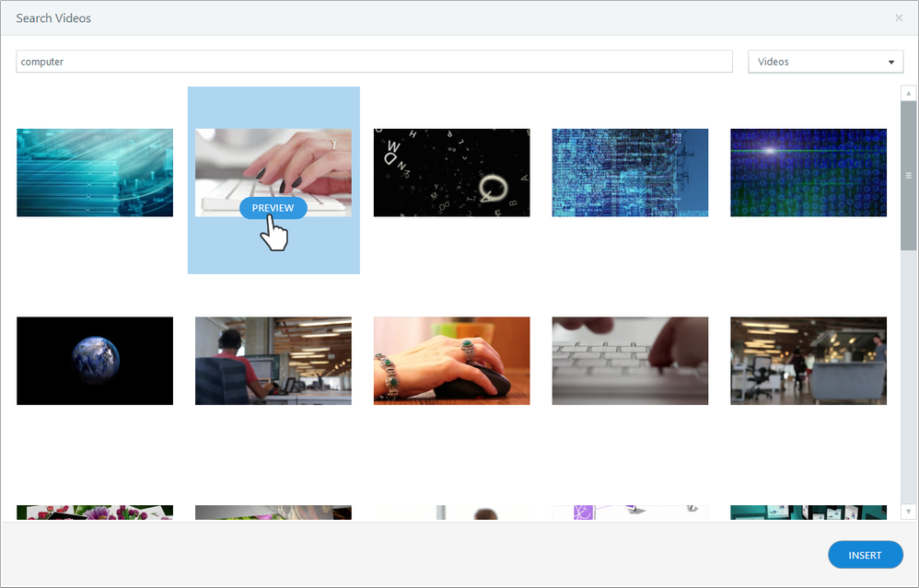
Task: Select the blue digital code building thumbnail
Action: pos(630,173)
